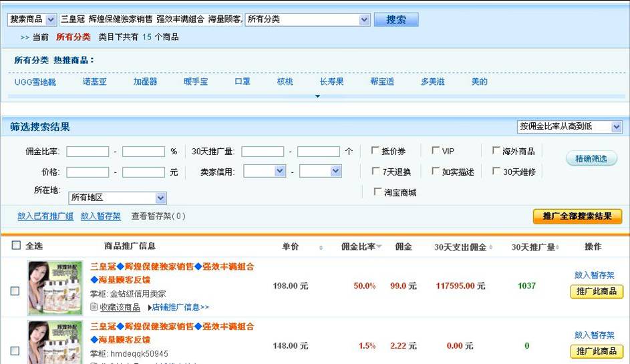This screenshot has width=630, height=364.
Task: Sort by 佣金比率 column arrow icon
Action: (379, 246)
